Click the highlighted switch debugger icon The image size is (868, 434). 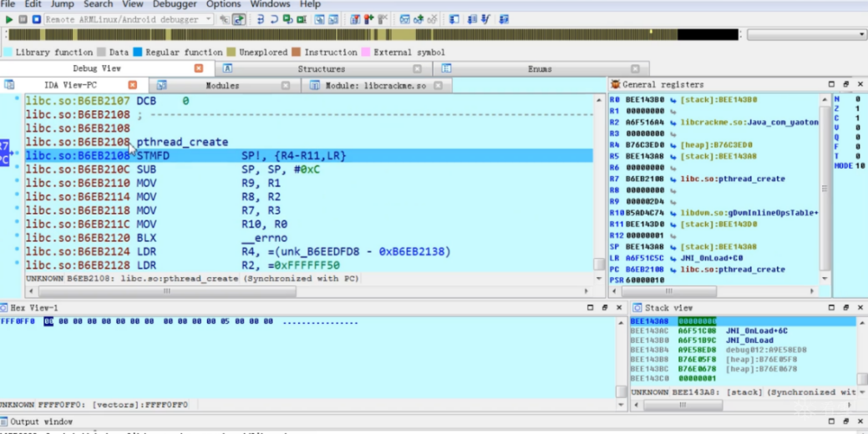pos(239,19)
